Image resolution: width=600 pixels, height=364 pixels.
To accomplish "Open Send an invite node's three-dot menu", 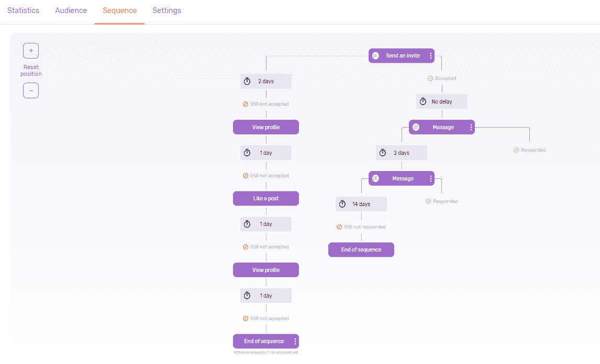I will tap(431, 56).
